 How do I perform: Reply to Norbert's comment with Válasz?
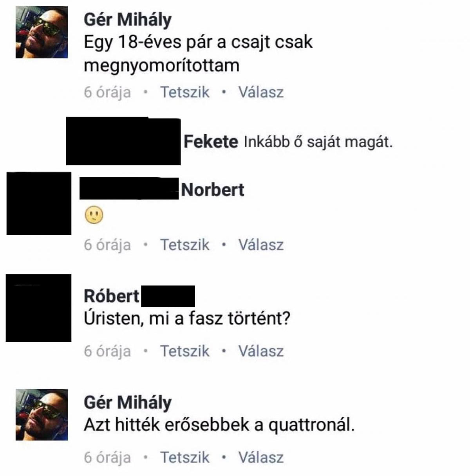(x=261, y=245)
